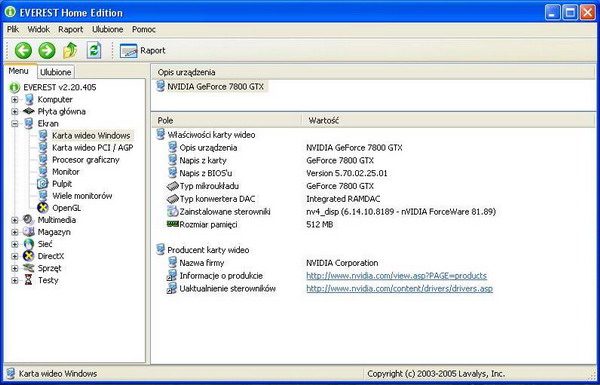Image resolution: width=600 pixels, height=385 pixels.
Task: Select Procesor graficzny tree item
Action: [x=86, y=160]
